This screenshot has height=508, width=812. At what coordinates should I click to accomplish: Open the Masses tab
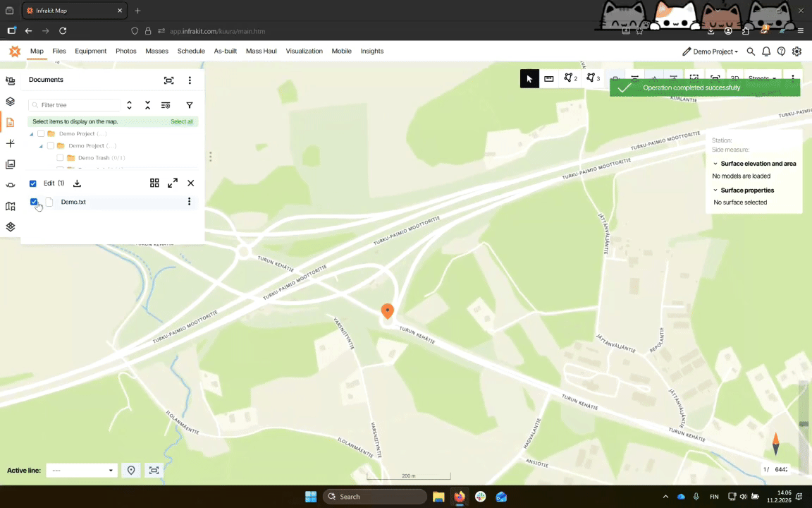(x=157, y=52)
